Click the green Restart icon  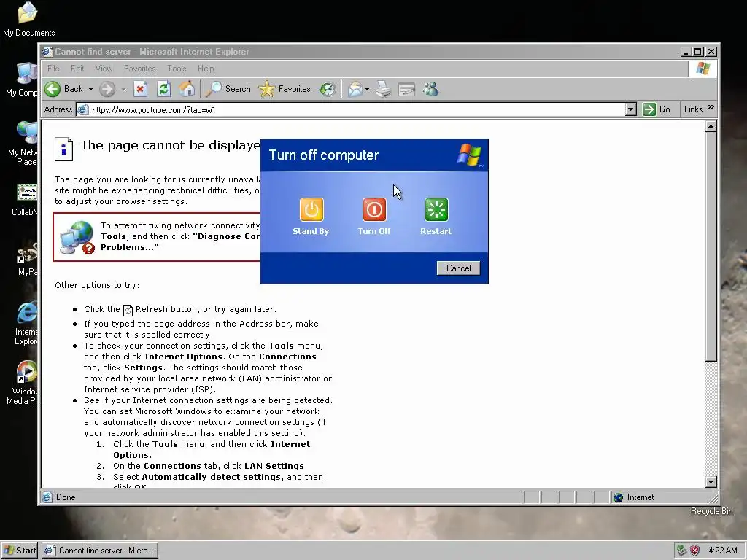click(x=436, y=209)
